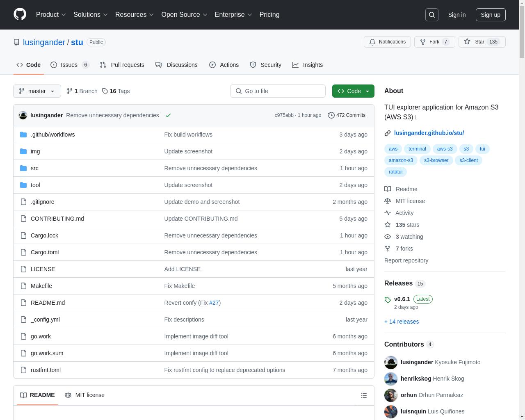This screenshot has height=420, width=525.
Task: Open the 472 Commits history
Action: 347,115
